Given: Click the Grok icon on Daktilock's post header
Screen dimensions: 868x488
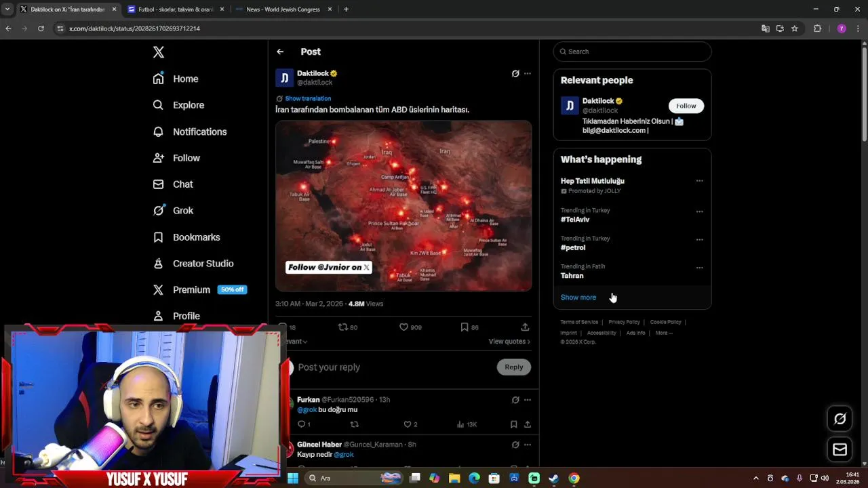Looking at the screenshot, I should click(x=515, y=73).
